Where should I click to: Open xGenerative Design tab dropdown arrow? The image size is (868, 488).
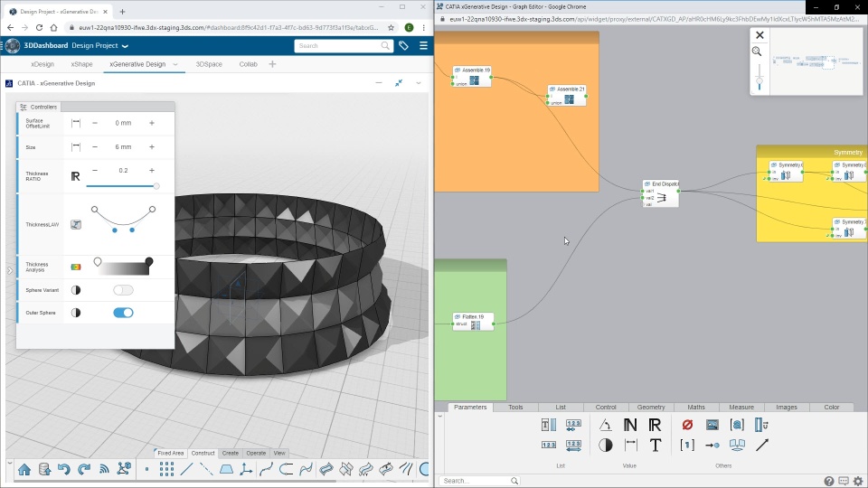tap(175, 64)
